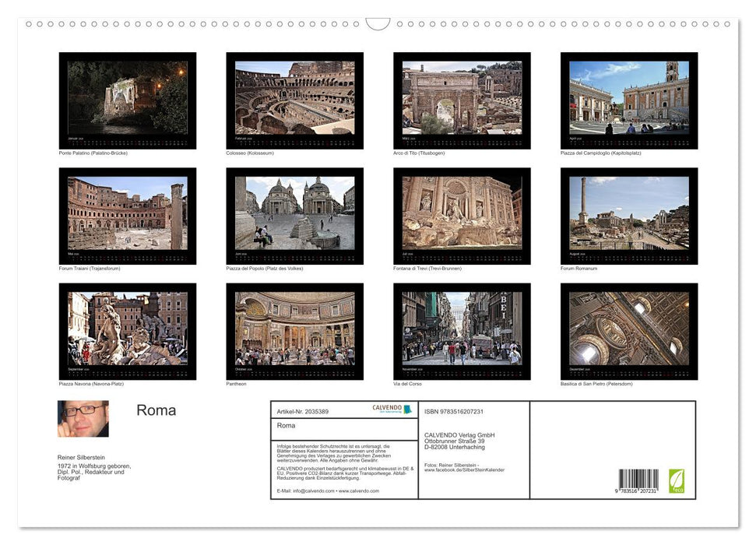Click the Fontana di Trevi July image
The width and height of the screenshot is (756, 545).
click(x=461, y=215)
